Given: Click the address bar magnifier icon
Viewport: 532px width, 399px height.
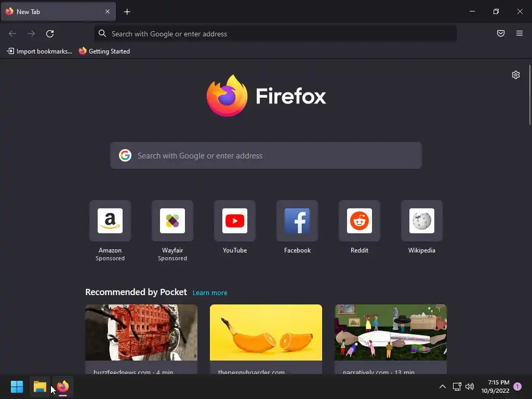Looking at the screenshot, I should coord(102,33).
